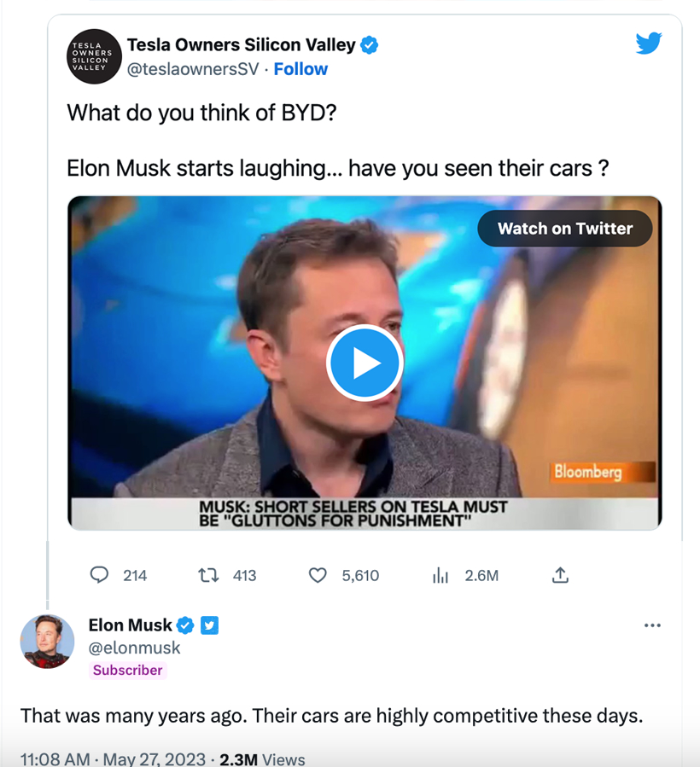This screenshot has width=700, height=767.
Task: Click verified badge next to Tesla Owners
Action: (369, 45)
